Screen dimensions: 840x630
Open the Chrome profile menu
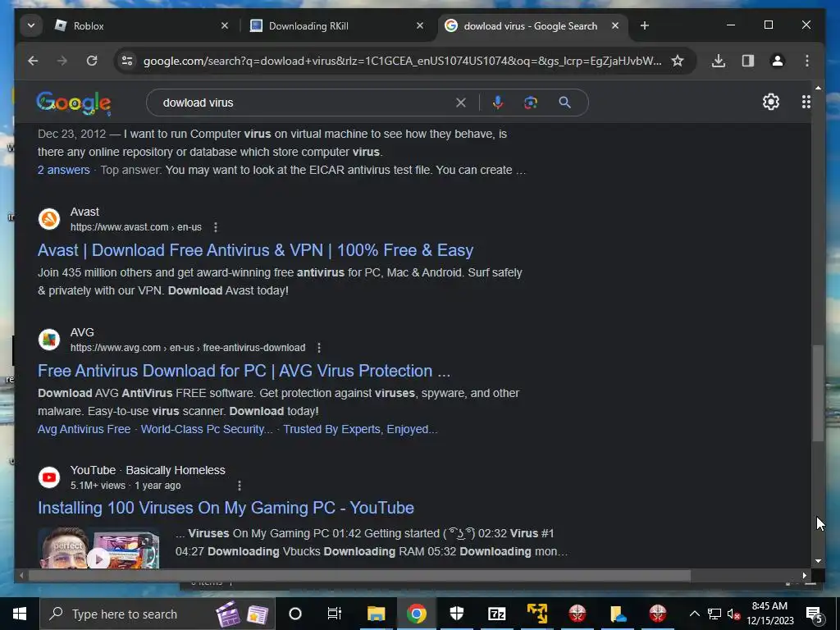tap(778, 61)
